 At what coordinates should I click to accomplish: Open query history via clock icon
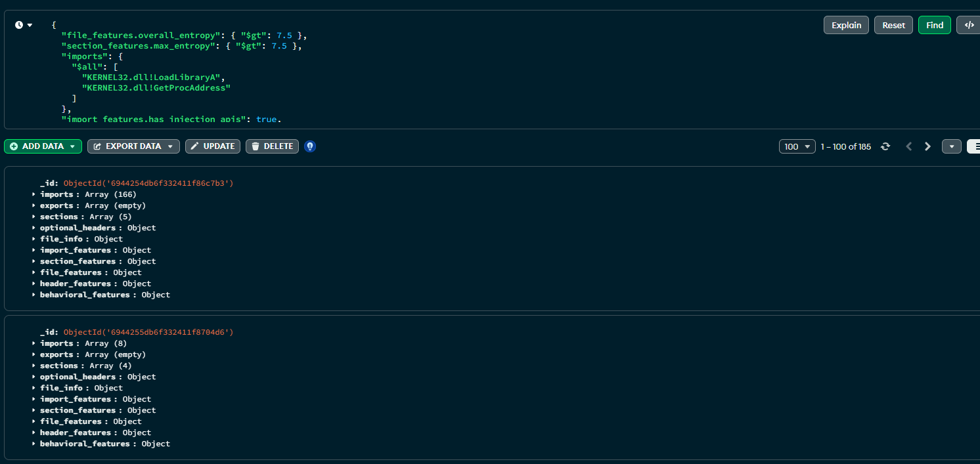click(x=17, y=24)
